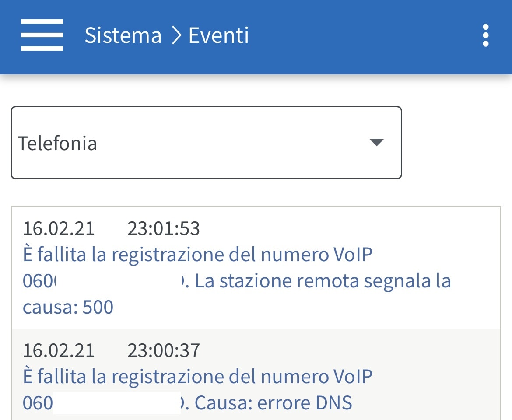Click the dropdown arrow beside Telefonia

376,142
